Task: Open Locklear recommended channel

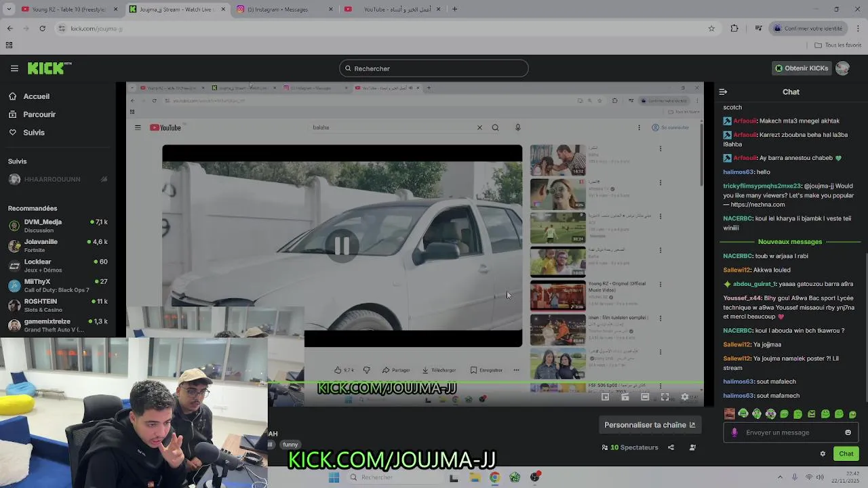Action: click(x=57, y=265)
